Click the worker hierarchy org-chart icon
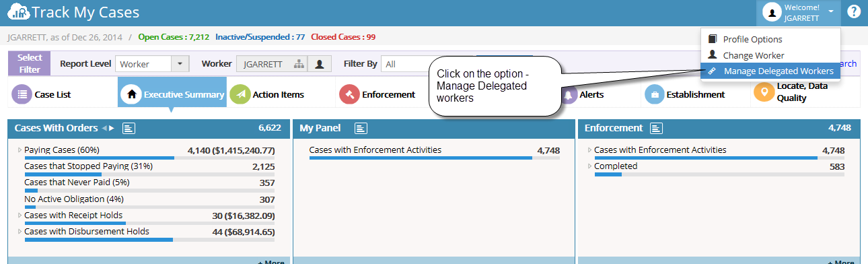 click(298, 64)
